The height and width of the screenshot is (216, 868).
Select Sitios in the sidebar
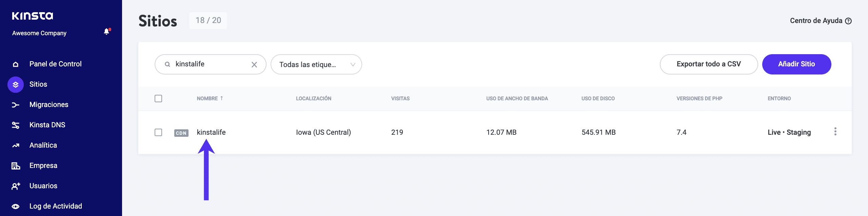(38, 85)
